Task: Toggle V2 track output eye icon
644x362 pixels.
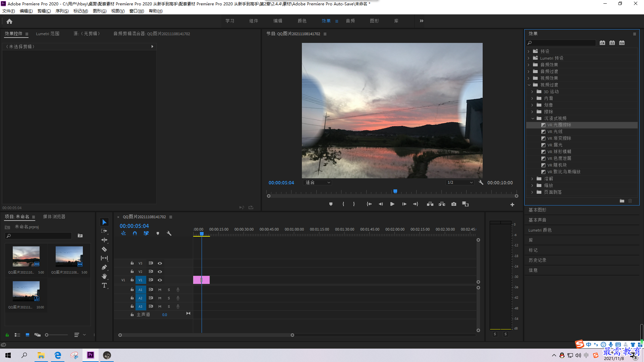Action: pos(160,271)
